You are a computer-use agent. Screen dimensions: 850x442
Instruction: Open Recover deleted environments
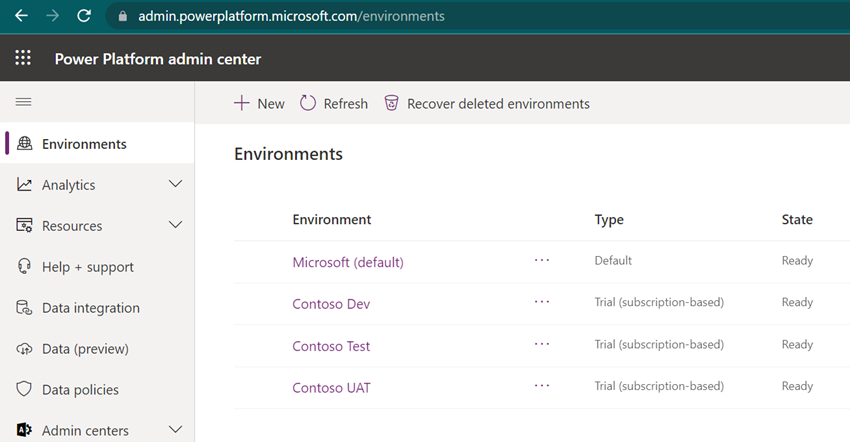487,103
